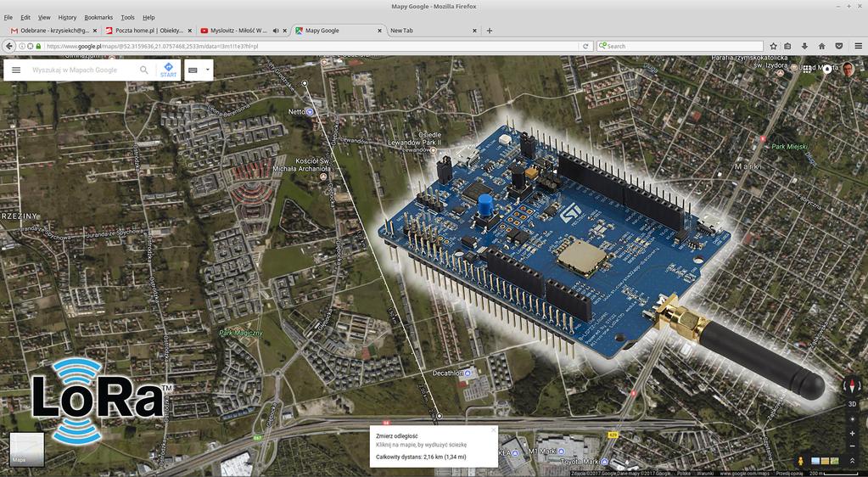
Task: Open the Pocket icon in toolbar
Action: click(x=838, y=47)
